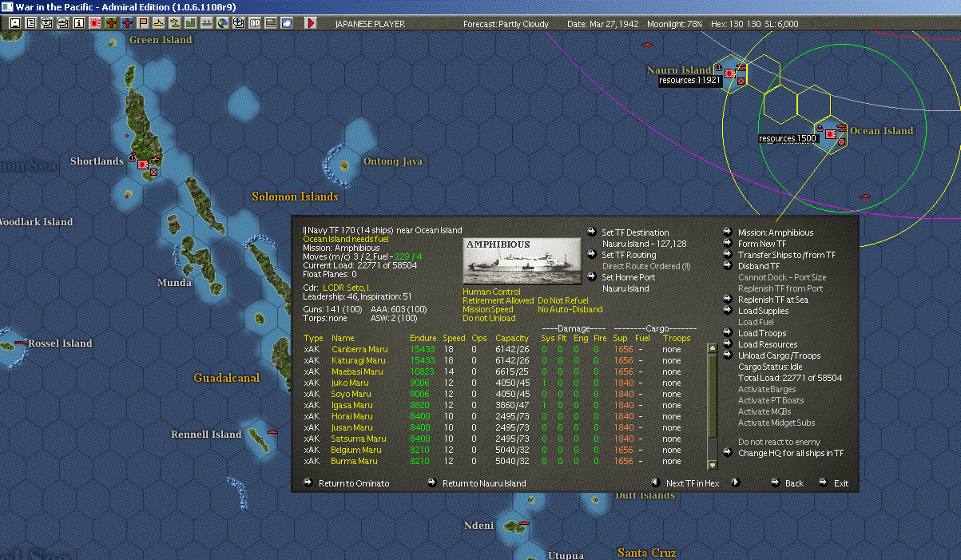Click the orange flag toolbar icon
The height and width of the screenshot is (560, 961).
(144, 24)
